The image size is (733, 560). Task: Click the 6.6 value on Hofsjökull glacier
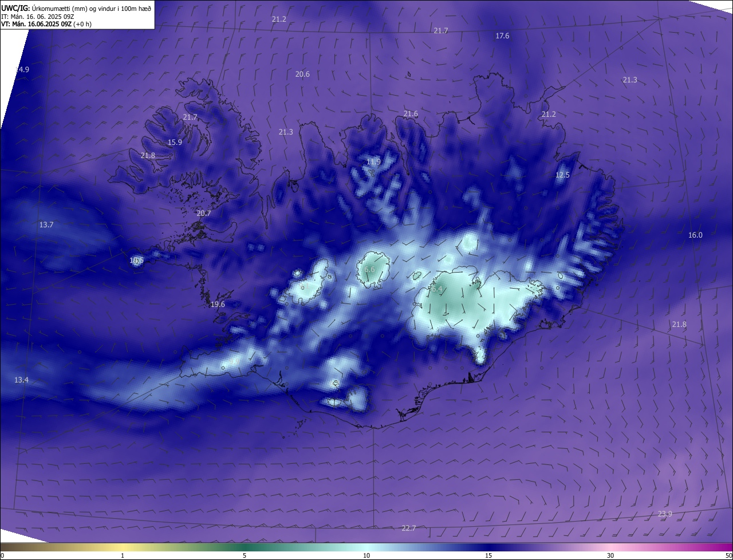click(x=369, y=270)
